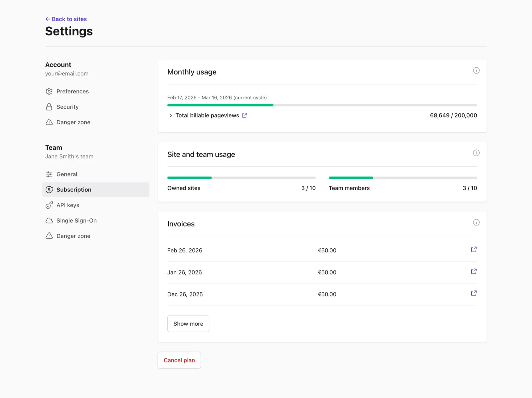The width and height of the screenshot is (532, 398).
Task: Open the Feb 26, 2026 invoice link icon
Action: point(473,249)
